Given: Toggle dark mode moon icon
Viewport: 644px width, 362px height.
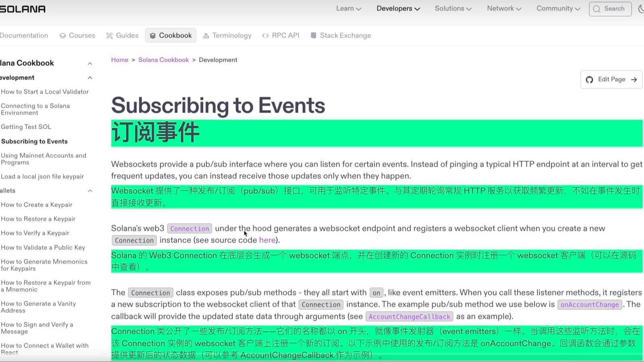Looking at the screenshot, I should click(x=641, y=9).
